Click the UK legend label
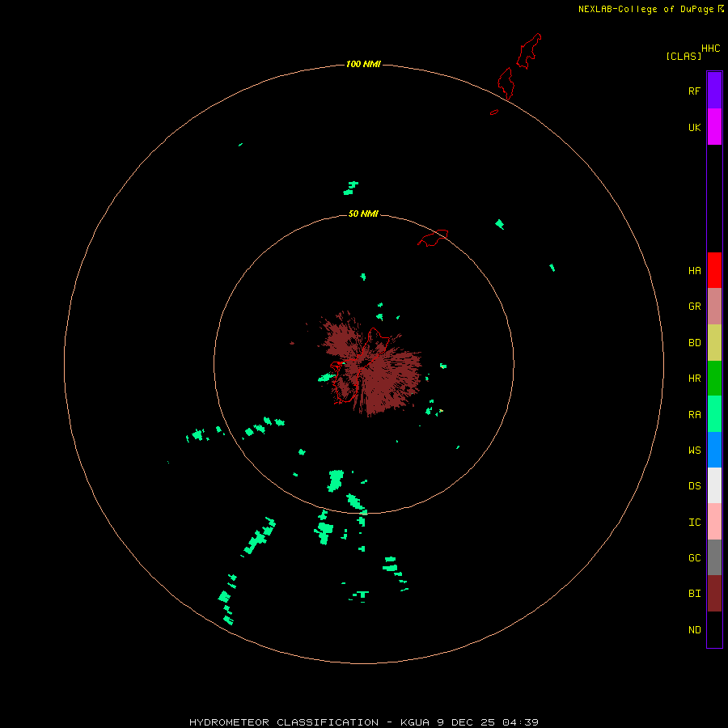 (694, 127)
